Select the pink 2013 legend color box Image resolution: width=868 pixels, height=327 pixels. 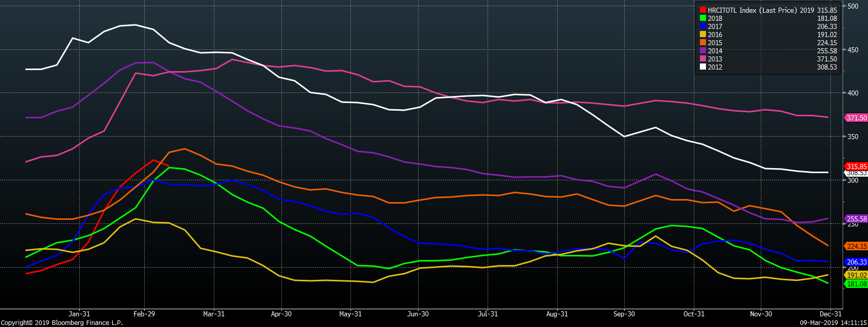pos(702,59)
